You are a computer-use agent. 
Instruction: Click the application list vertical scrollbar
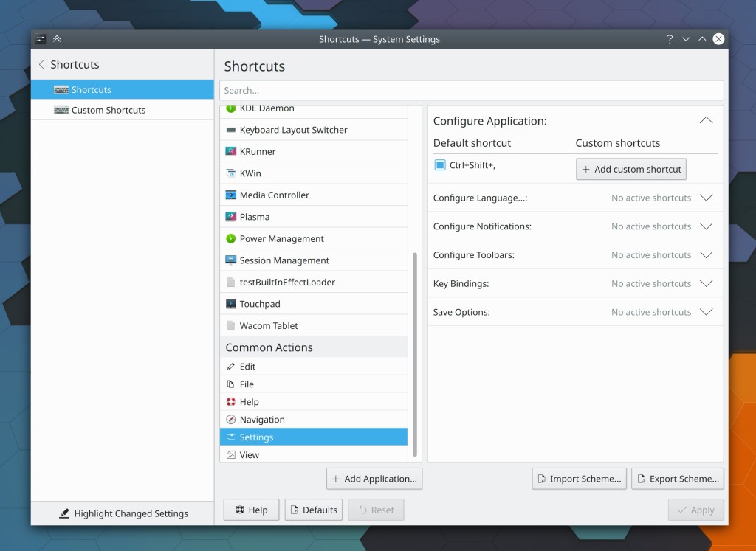[x=415, y=354]
